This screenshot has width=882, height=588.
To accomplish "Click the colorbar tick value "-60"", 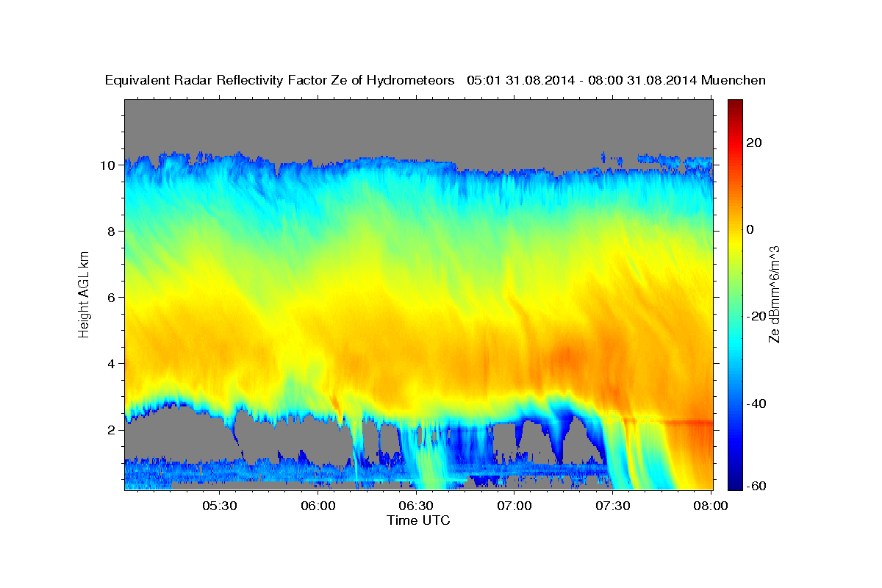I will tap(757, 485).
